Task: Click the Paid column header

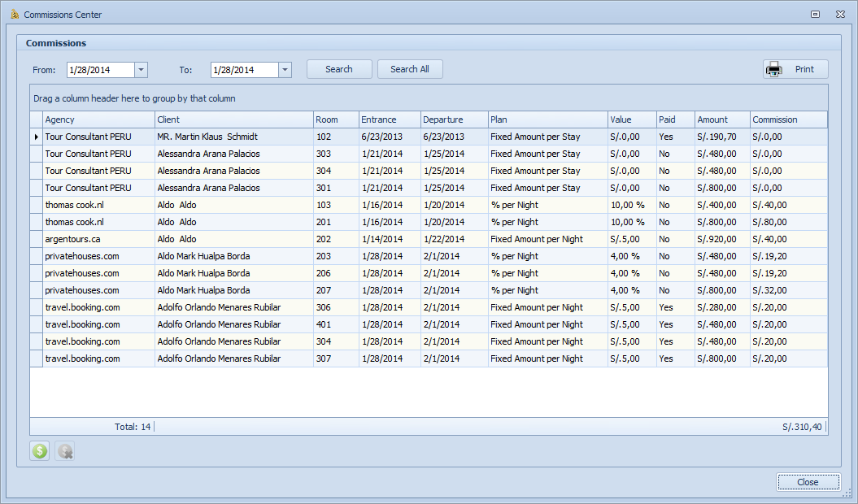Action: click(x=675, y=119)
